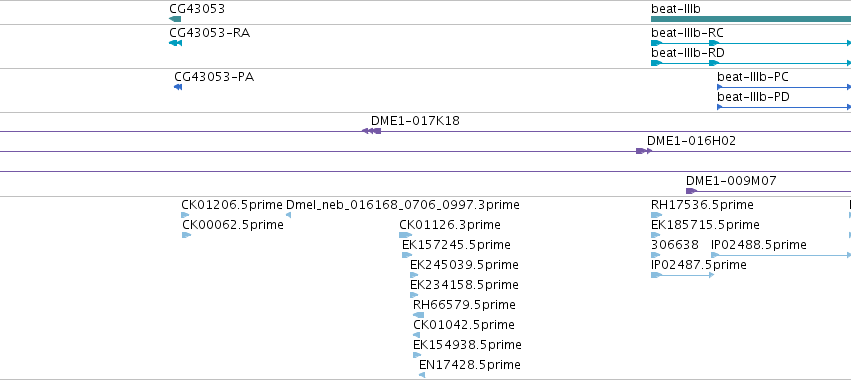The height and width of the screenshot is (380, 851).
Task: Select the CG43053-PA protein glyph
Action: [178, 87]
